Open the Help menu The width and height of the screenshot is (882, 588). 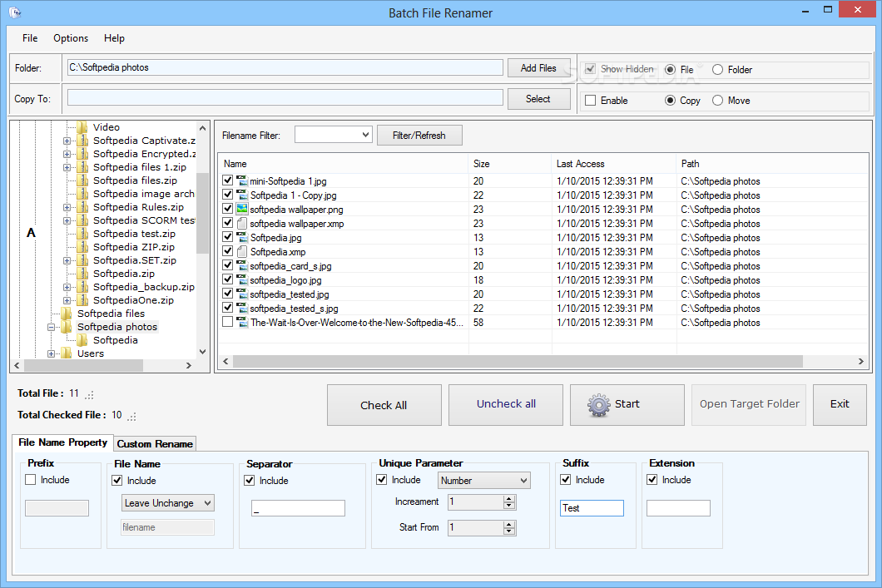[x=114, y=38]
